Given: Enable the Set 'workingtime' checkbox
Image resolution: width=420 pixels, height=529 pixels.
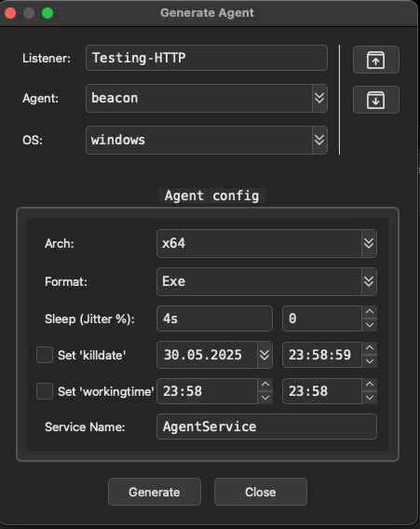Looking at the screenshot, I should point(45,391).
